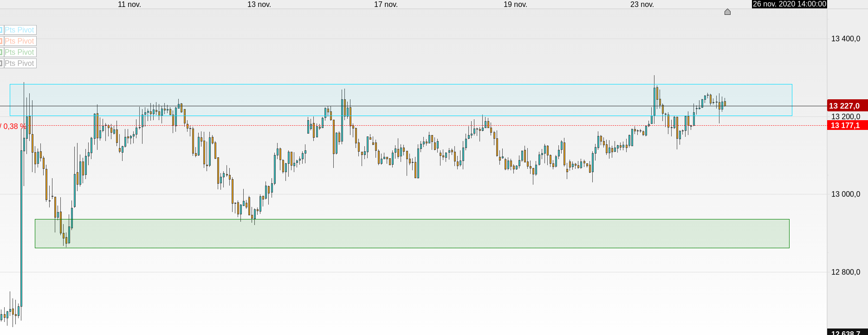The image size is (868, 335).
Task: Click the 11 nov. date on time axis
Action: [x=130, y=5]
